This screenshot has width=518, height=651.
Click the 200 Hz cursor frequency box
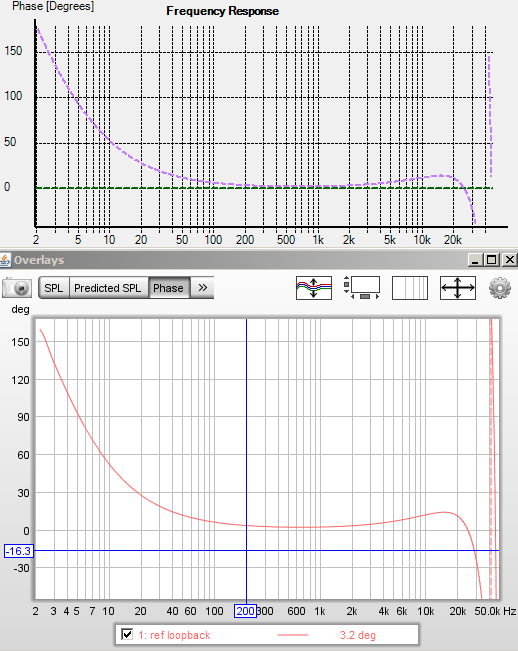[245, 611]
